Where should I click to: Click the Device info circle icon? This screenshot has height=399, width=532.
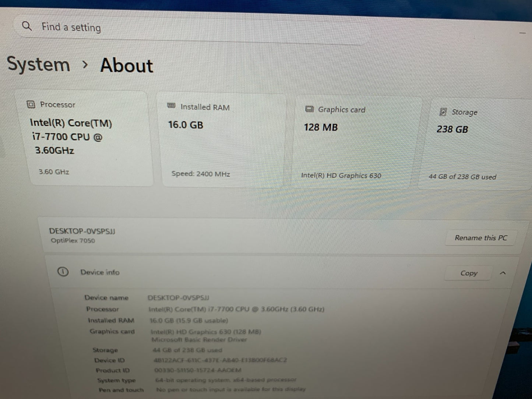[63, 272]
